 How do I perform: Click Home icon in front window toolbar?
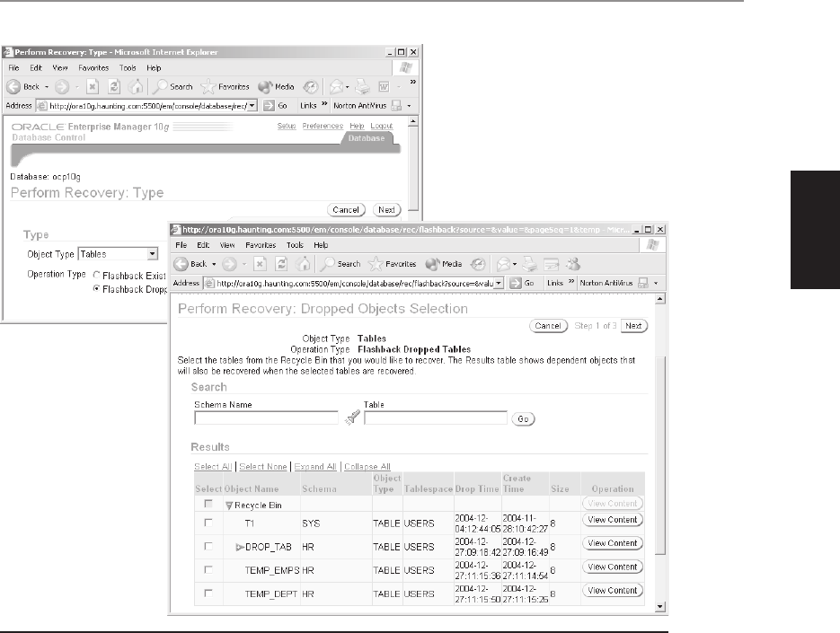click(x=304, y=263)
